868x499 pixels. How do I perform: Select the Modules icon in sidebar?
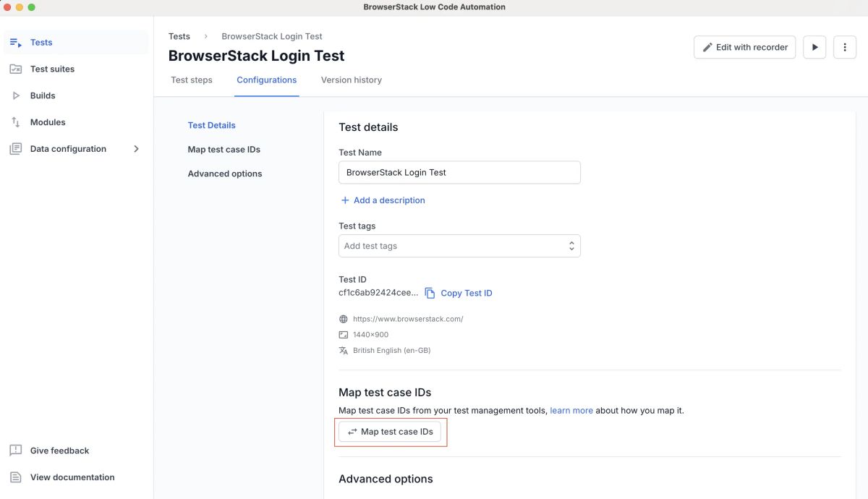[15, 122]
